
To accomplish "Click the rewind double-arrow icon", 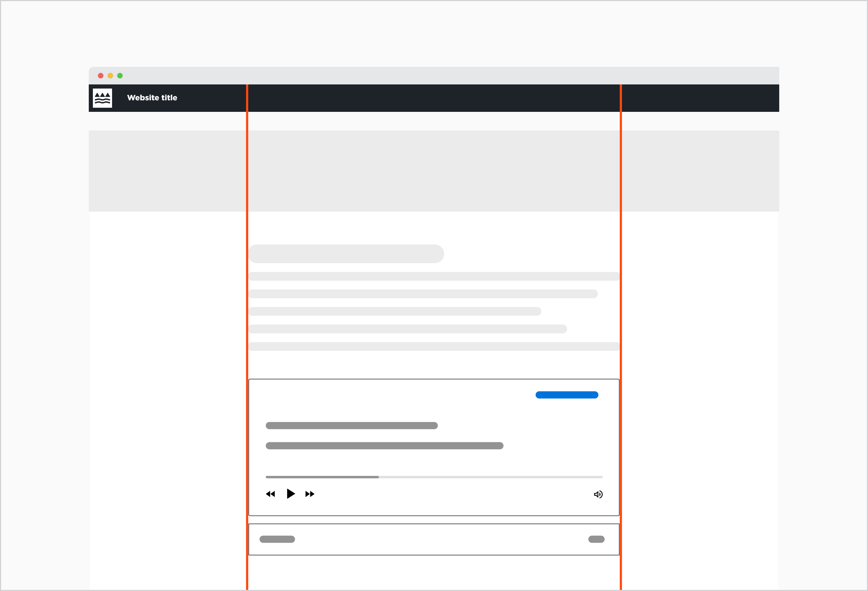I will pyautogui.click(x=270, y=494).
